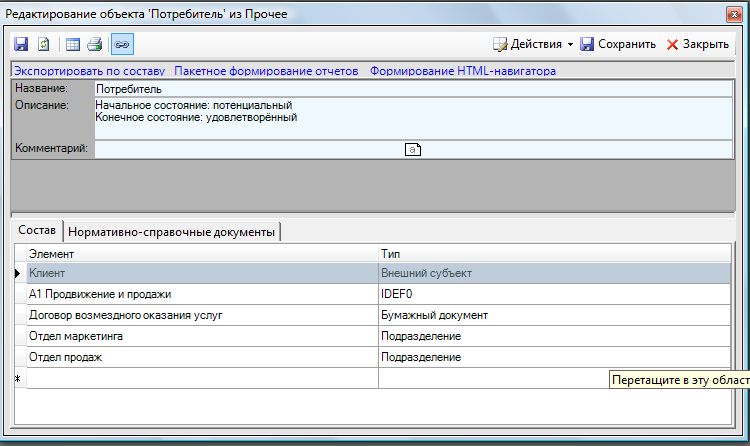
Task: Click Формирование HTML-навигатора link
Action: click(x=463, y=71)
